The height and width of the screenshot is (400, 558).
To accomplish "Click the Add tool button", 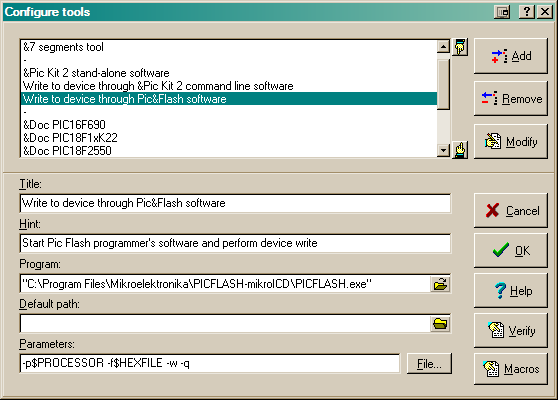I will coord(511,56).
